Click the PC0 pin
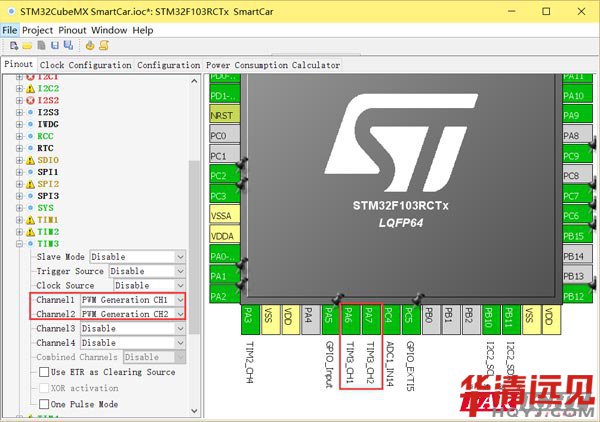Image resolution: width=600 pixels, height=422 pixels. pyautogui.click(x=225, y=135)
